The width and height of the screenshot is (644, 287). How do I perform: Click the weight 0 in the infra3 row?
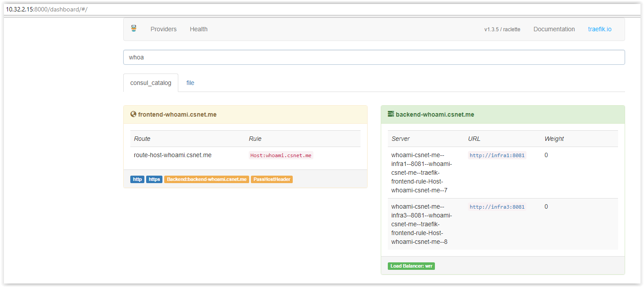pyautogui.click(x=546, y=206)
